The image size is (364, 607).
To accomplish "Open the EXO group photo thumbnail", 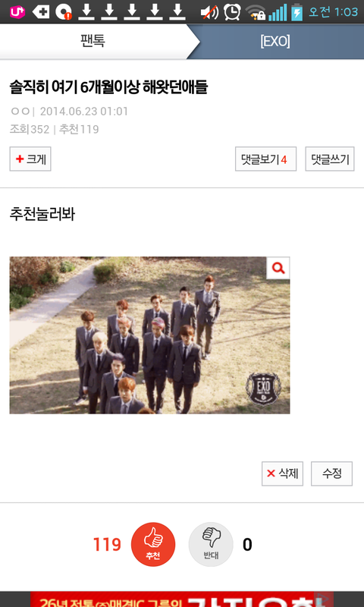I will tap(149, 335).
